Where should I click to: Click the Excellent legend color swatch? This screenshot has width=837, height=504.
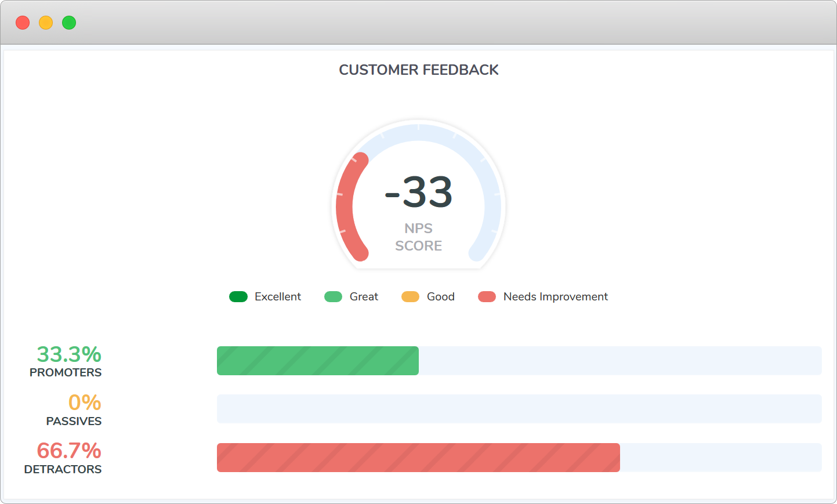[x=238, y=297]
